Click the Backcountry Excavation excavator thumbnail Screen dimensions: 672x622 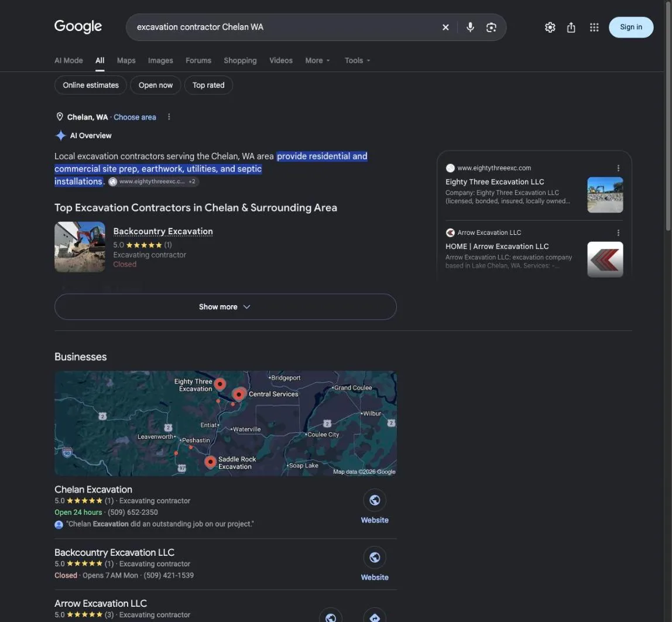pos(80,247)
